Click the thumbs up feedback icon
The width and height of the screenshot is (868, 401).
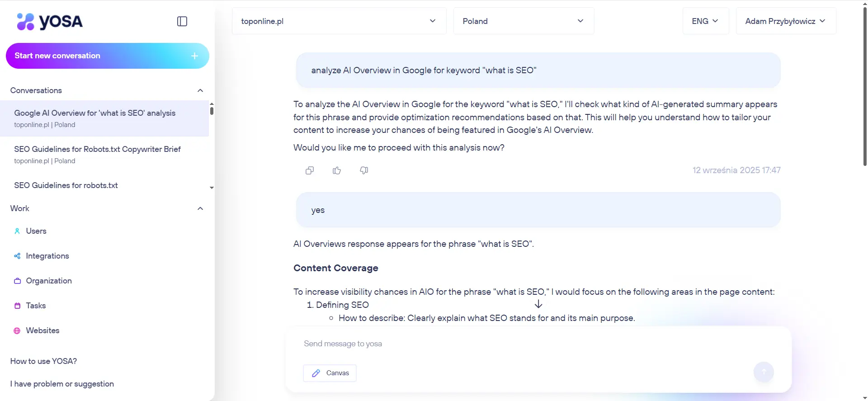pos(337,170)
